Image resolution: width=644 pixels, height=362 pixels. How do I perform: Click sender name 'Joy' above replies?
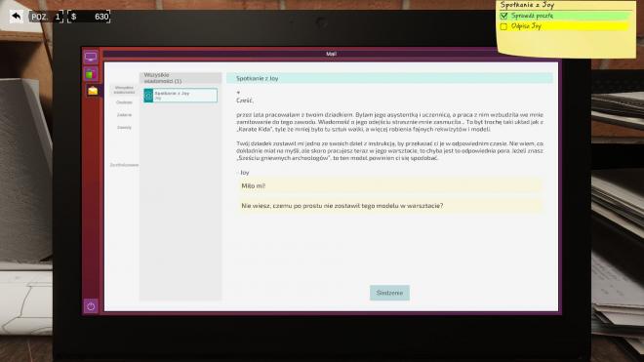tap(245, 173)
